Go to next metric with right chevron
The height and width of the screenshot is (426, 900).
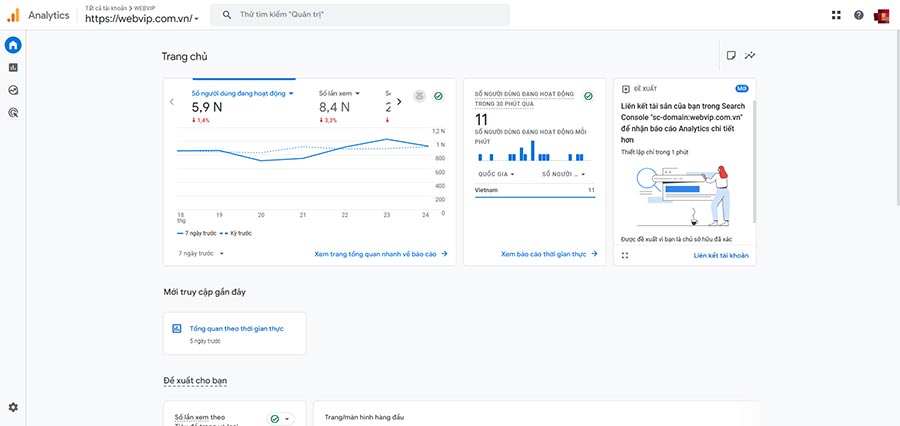click(399, 102)
